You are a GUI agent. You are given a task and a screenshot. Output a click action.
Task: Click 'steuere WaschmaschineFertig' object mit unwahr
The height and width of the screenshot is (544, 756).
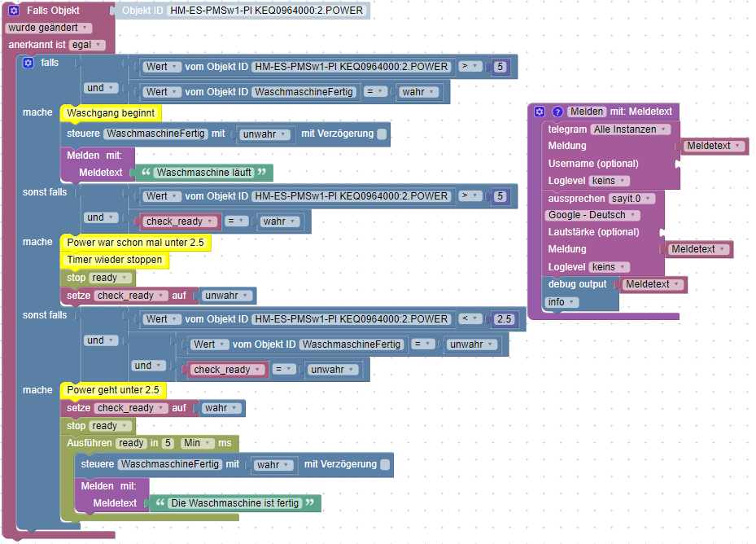(155, 134)
